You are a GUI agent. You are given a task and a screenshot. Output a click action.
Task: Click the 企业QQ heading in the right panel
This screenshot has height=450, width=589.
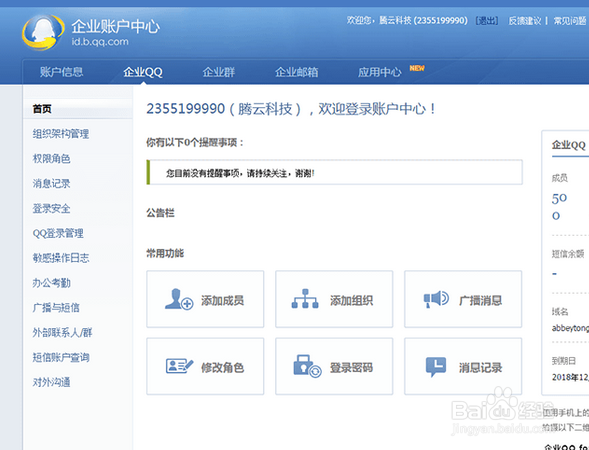pyautogui.click(x=568, y=145)
